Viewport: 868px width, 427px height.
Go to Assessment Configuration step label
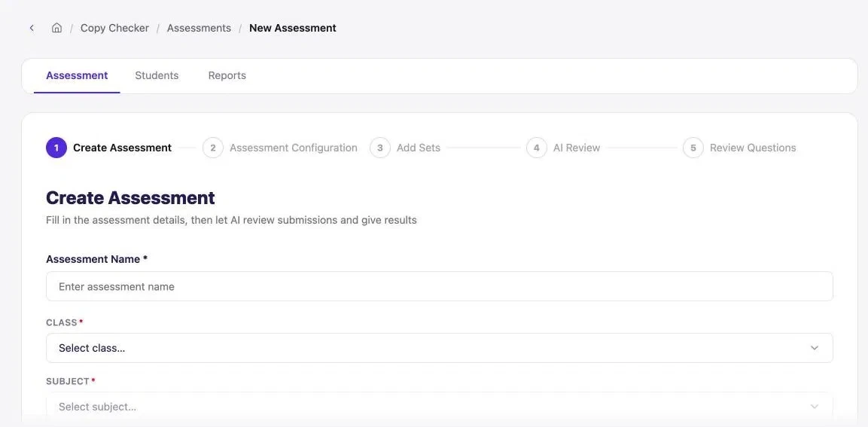(x=294, y=148)
